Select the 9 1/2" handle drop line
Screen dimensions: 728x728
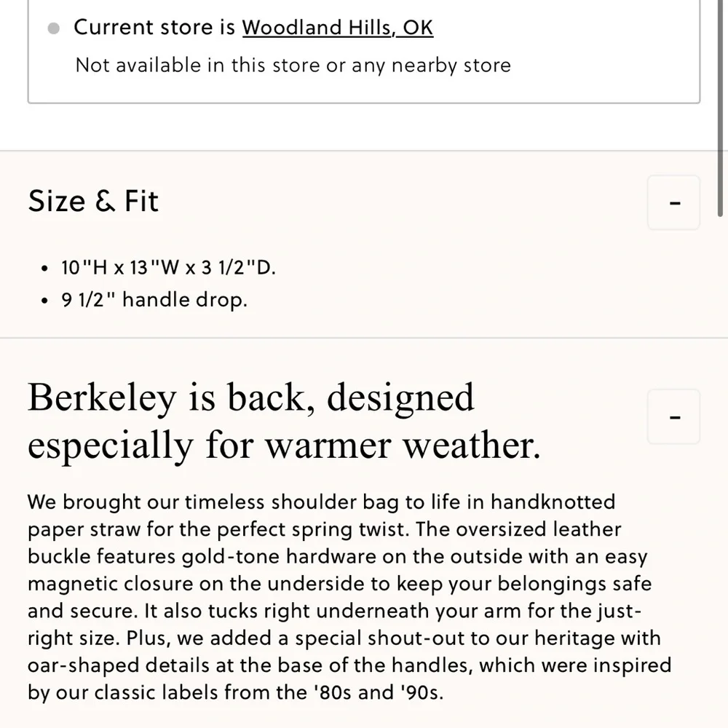click(x=154, y=300)
